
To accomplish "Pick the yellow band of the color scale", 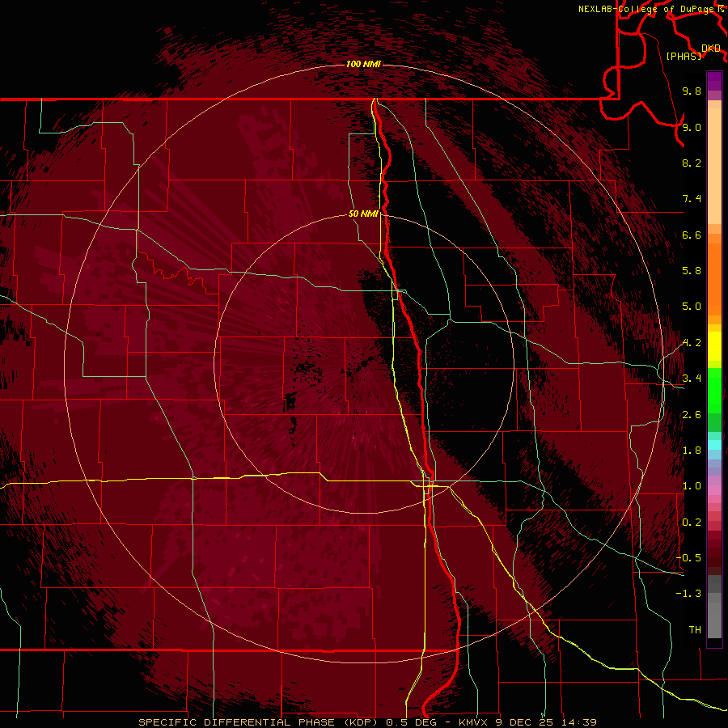I will point(714,346).
